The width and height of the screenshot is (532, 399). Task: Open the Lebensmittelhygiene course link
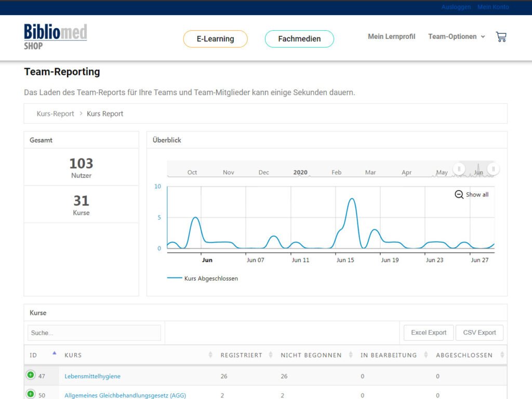click(92, 376)
